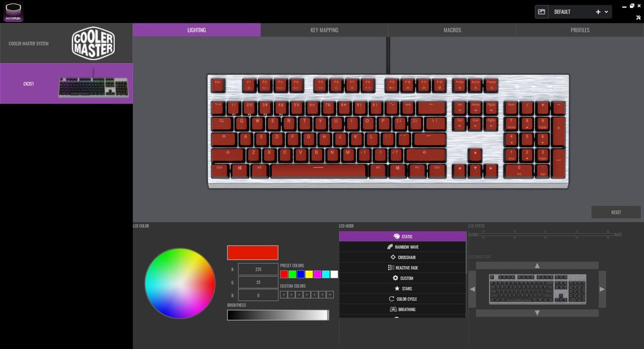Open the Profiles tab
The width and height of the screenshot is (644, 349).
pos(580,30)
